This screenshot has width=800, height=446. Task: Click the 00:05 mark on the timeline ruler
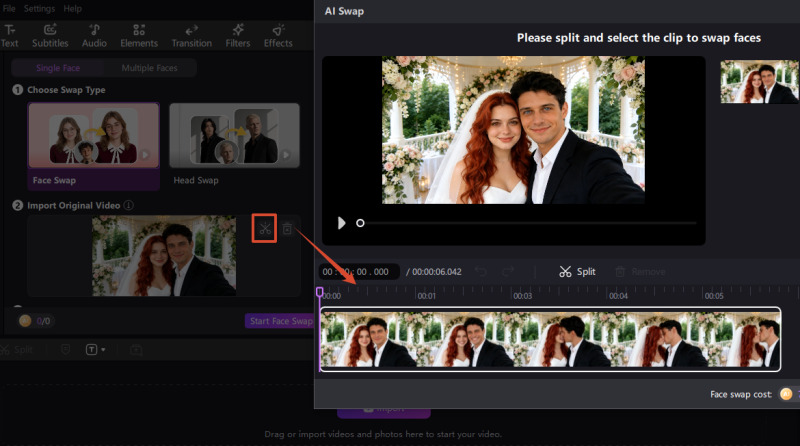coord(713,296)
